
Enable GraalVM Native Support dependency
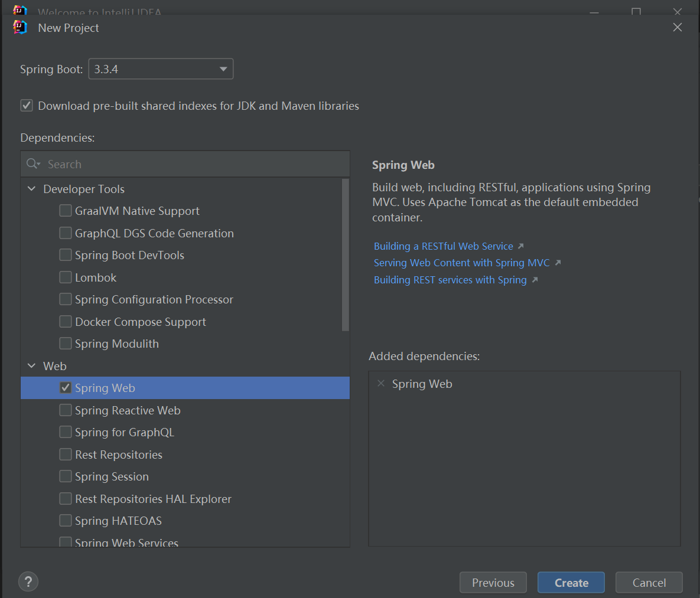coord(65,211)
